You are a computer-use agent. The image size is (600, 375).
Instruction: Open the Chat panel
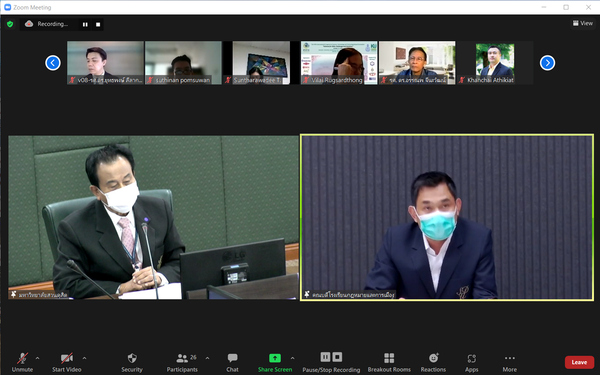pos(232,362)
